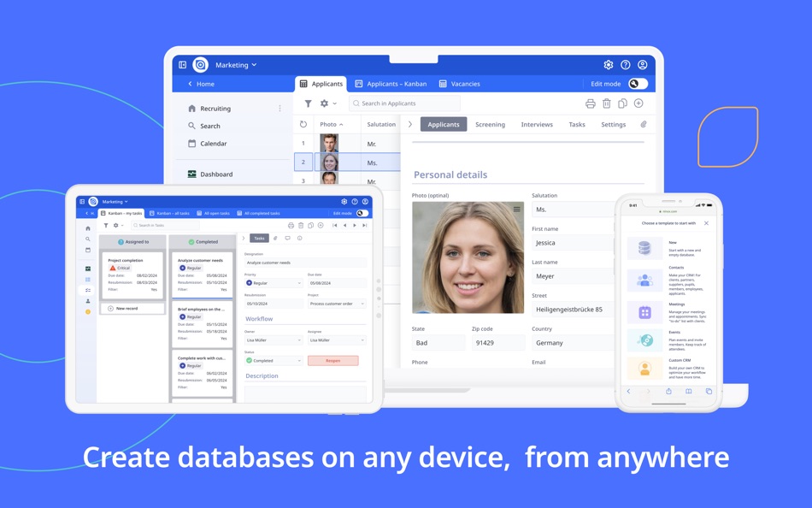Click filter funnel icon on tablet toolbar
The height and width of the screenshot is (508, 812).
(x=106, y=226)
